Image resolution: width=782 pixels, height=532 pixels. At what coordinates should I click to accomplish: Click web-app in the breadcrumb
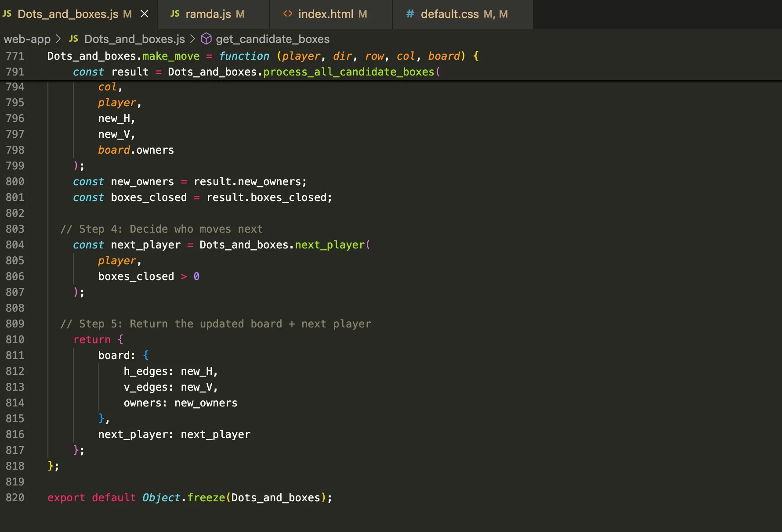pos(27,39)
